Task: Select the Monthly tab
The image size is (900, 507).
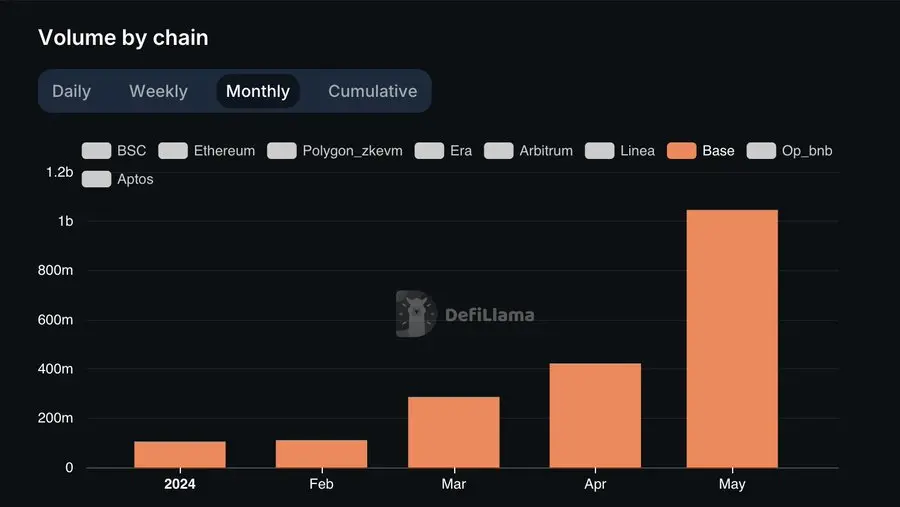Action: 258,91
